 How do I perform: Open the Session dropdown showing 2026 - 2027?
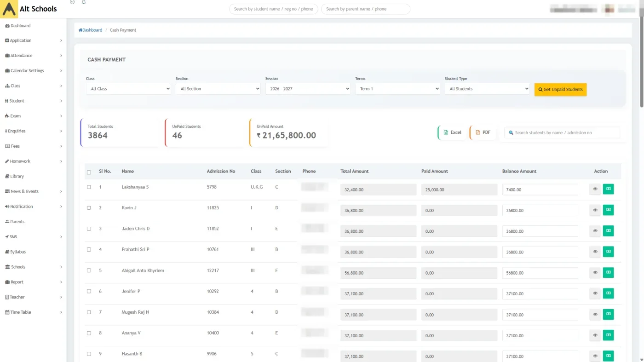308,89
